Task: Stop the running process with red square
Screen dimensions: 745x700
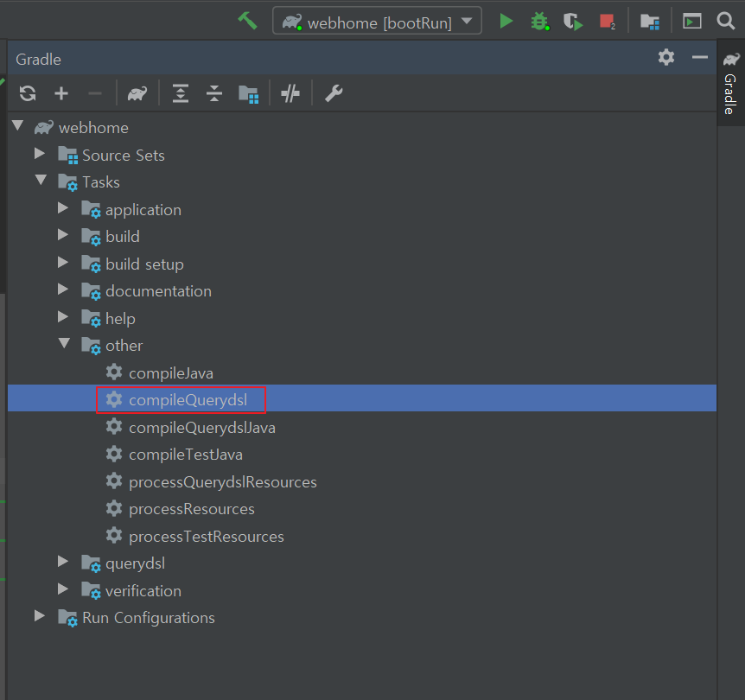Action: coord(608,22)
